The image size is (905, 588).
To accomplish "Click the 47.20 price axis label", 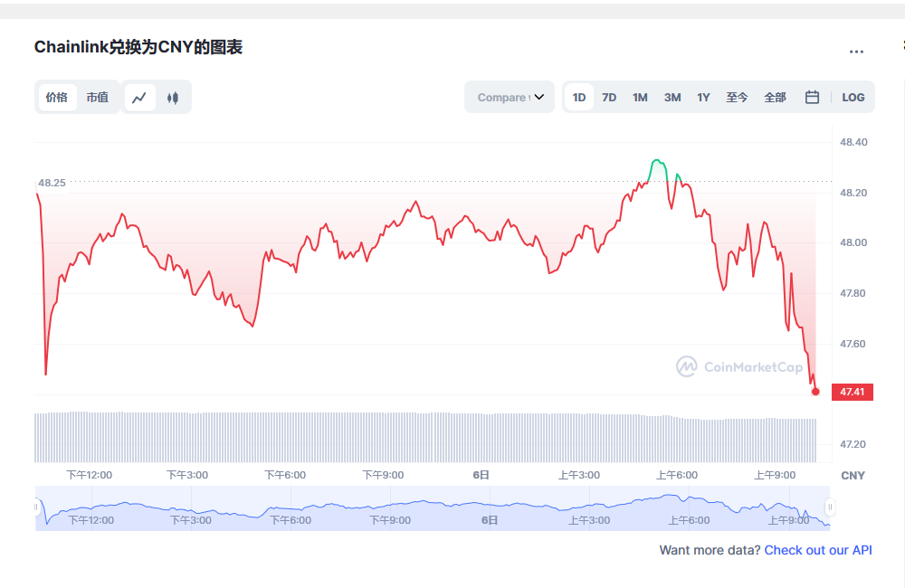I will 853,444.
